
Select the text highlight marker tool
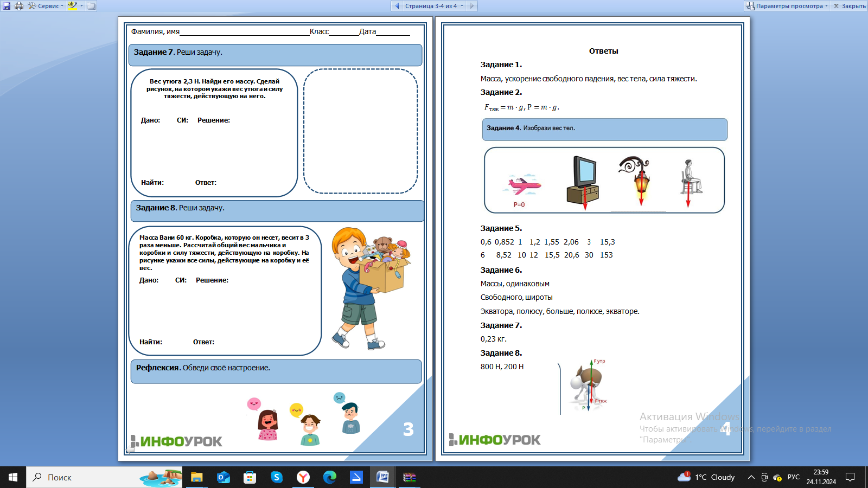72,6
